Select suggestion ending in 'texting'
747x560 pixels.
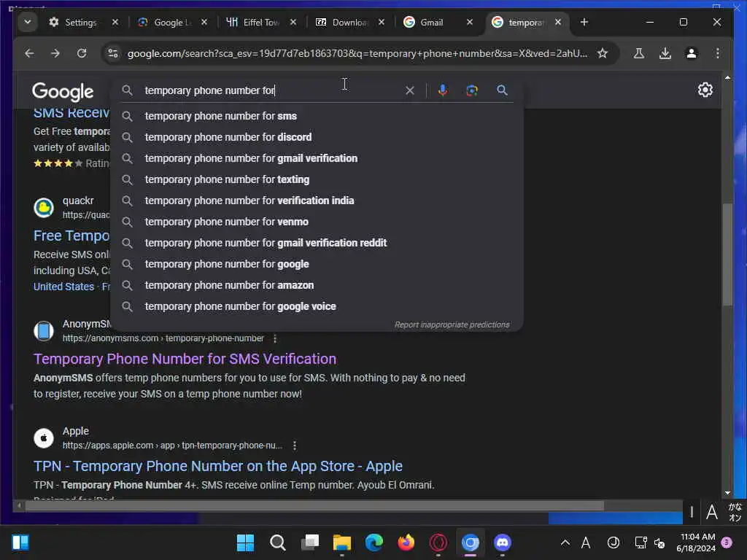317,179
